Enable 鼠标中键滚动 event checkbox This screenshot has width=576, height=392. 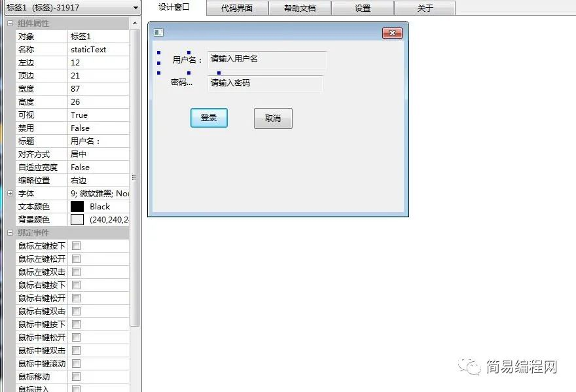click(77, 364)
